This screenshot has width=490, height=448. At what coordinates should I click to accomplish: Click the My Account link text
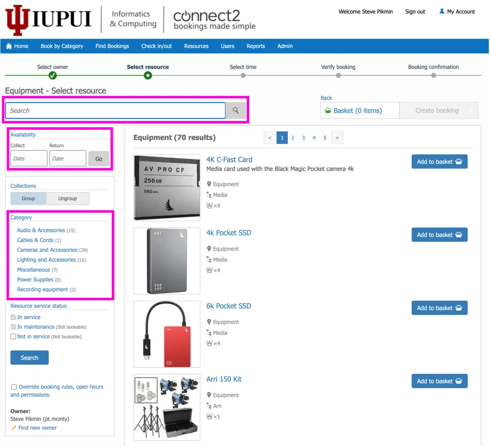click(461, 12)
